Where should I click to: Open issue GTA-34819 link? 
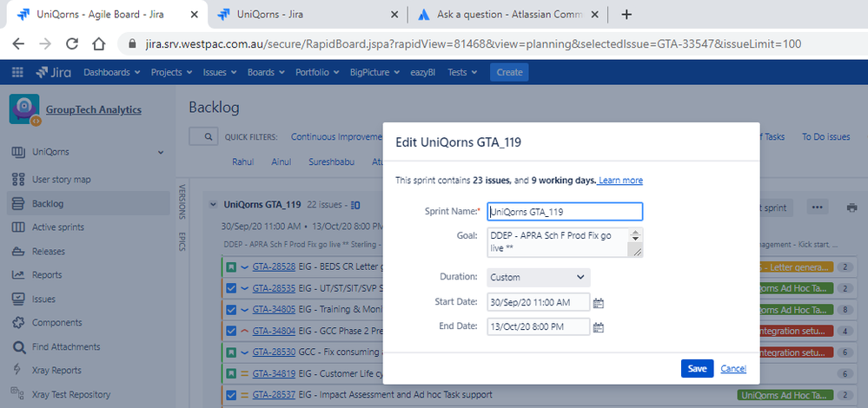[x=274, y=374]
